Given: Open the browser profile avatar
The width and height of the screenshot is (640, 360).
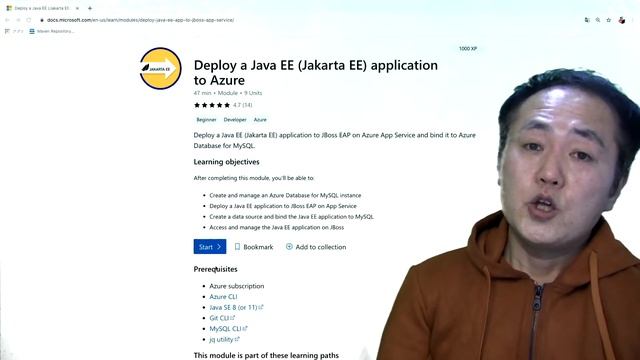Looking at the screenshot, I should tap(622, 20).
